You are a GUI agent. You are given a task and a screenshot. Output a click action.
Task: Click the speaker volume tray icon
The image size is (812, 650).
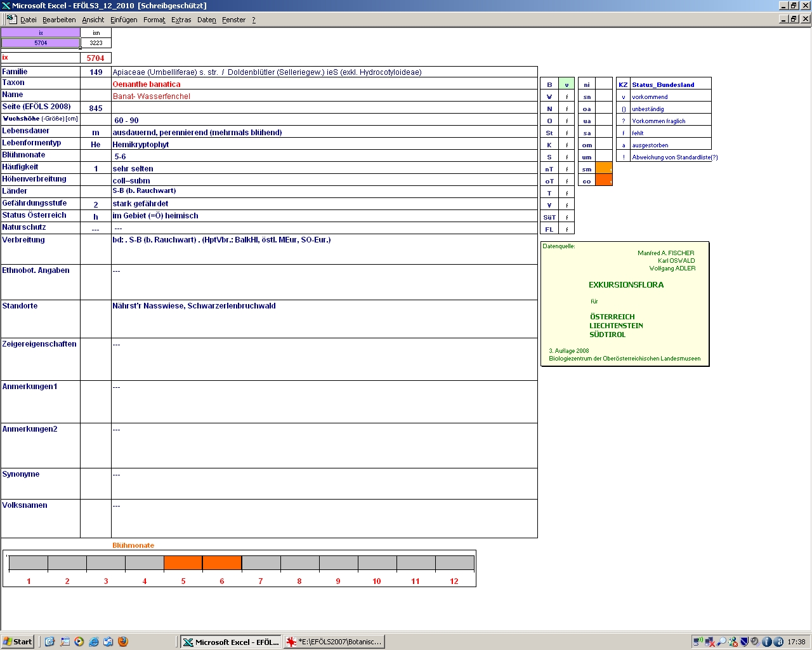pyautogui.click(x=756, y=642)
